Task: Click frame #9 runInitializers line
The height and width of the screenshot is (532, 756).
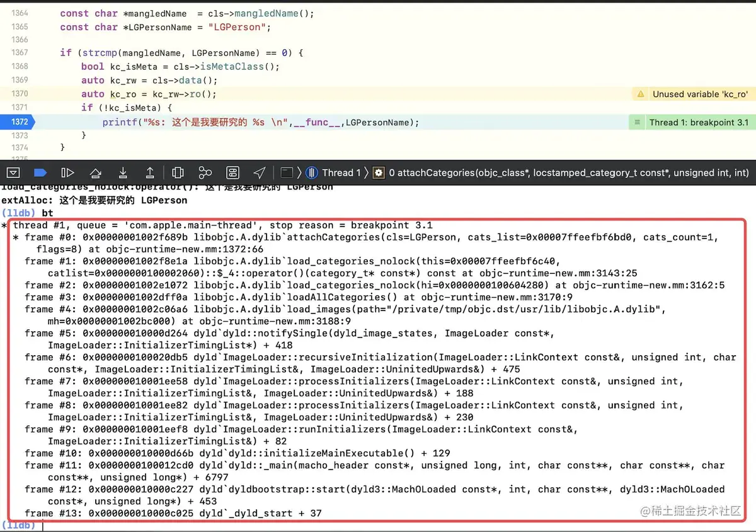Action: 301,435
